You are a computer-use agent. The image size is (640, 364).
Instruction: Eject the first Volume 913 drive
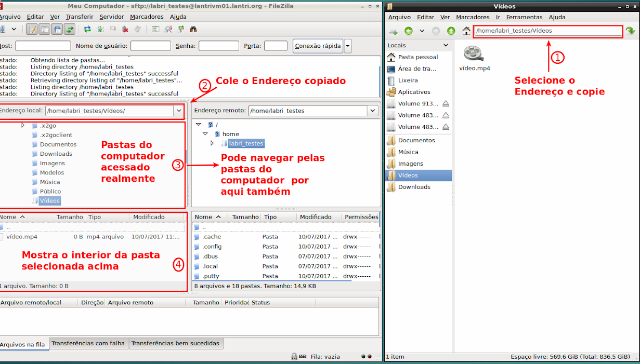(x=446, y=104)
